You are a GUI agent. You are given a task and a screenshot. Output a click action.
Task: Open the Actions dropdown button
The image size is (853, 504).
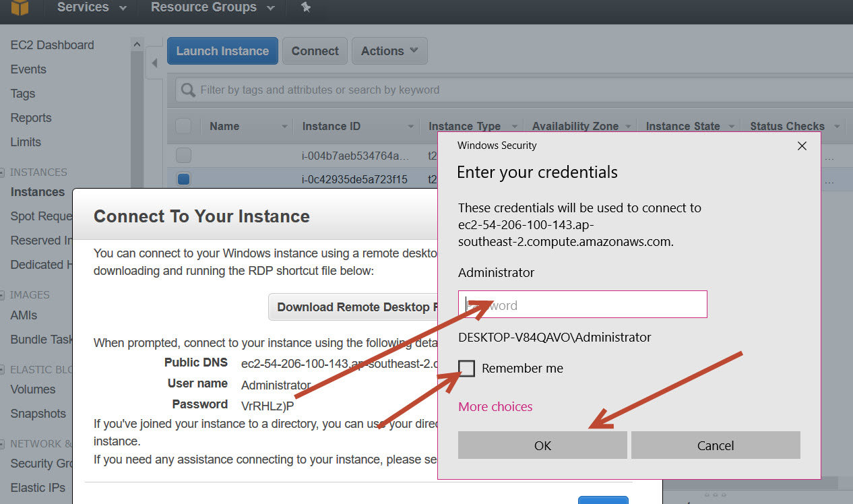389,51
